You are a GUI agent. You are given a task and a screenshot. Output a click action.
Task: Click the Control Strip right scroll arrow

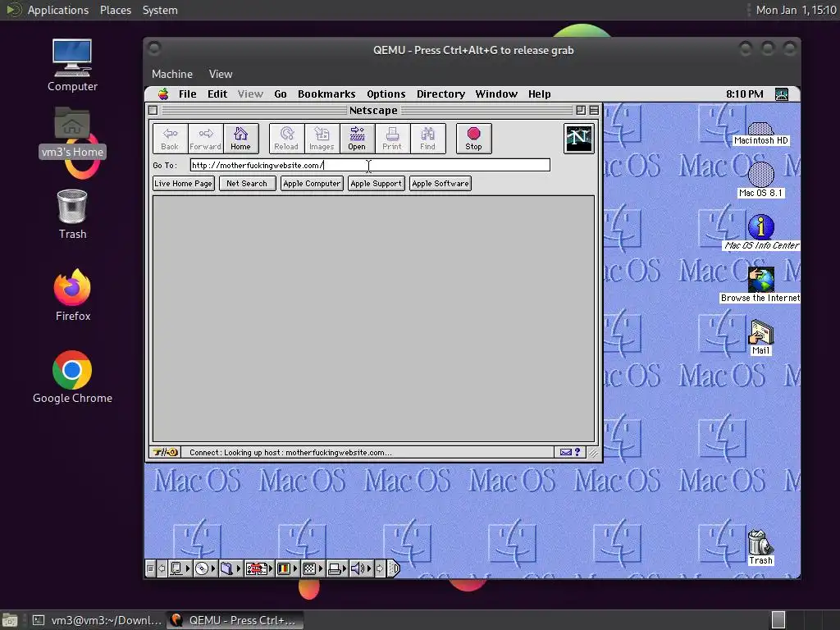(x=380, y=568)
